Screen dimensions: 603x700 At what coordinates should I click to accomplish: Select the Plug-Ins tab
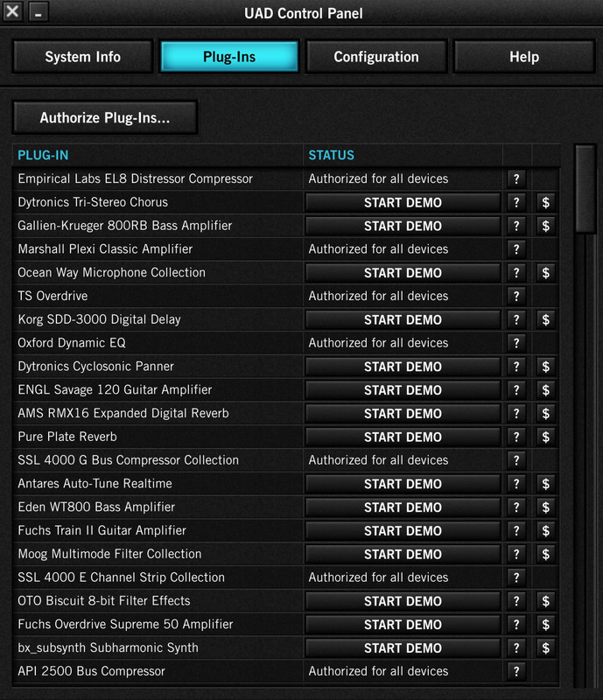[229, 57]
